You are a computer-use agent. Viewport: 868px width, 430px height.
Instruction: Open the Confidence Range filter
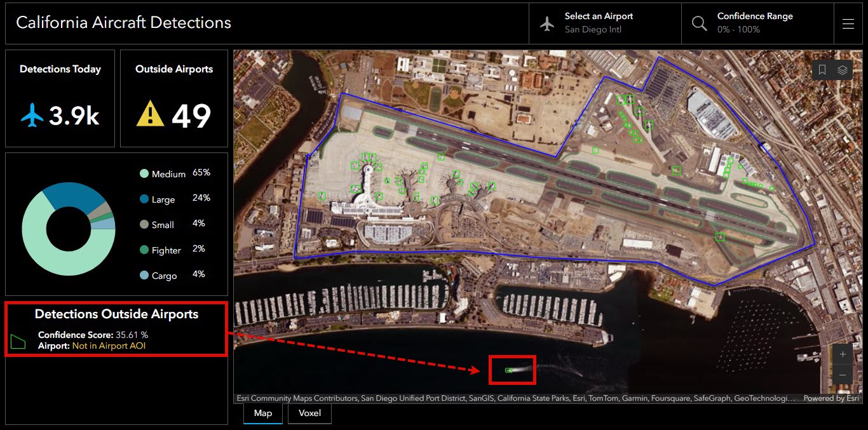[x=757, y=24]
